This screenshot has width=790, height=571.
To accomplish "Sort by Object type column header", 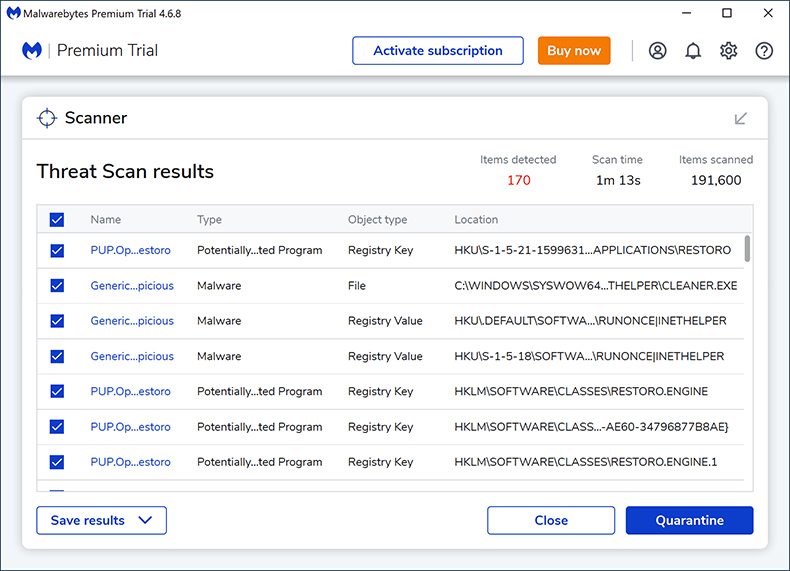I will [x=377, y=220].
